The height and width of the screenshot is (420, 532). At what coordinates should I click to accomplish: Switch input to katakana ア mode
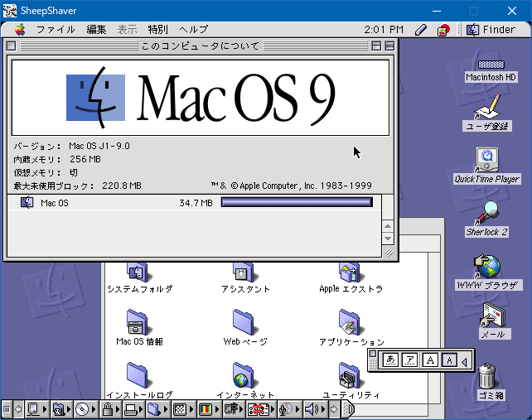(409, 360)
